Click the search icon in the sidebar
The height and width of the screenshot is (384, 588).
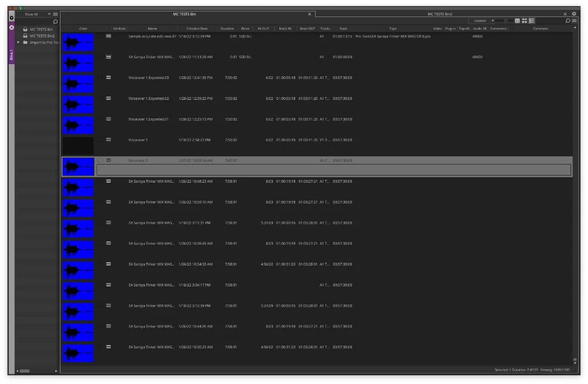(55, 22)
